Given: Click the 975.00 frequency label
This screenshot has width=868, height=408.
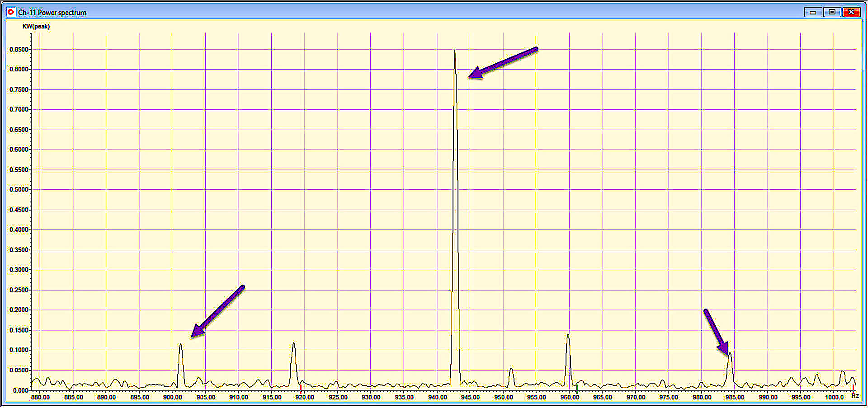Looking at the screenshot, I should pyautogui.click(x=669, y=398).
